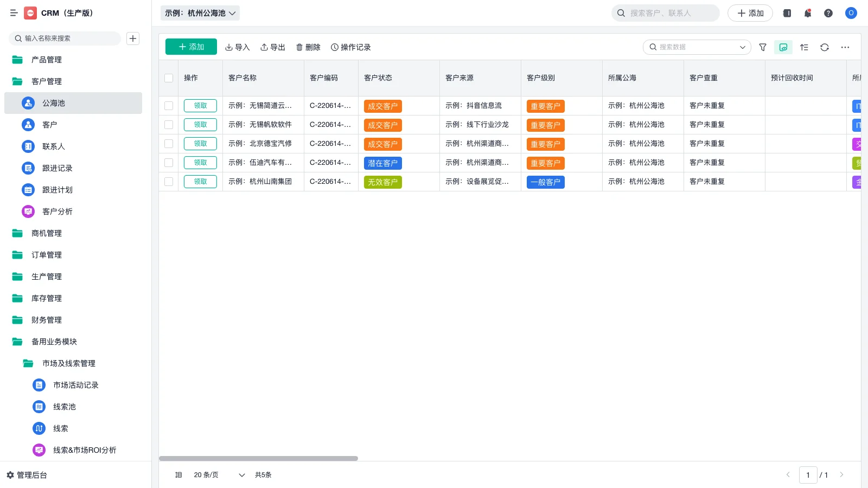Expand the 20 条/页 page size dropdown

217,474
